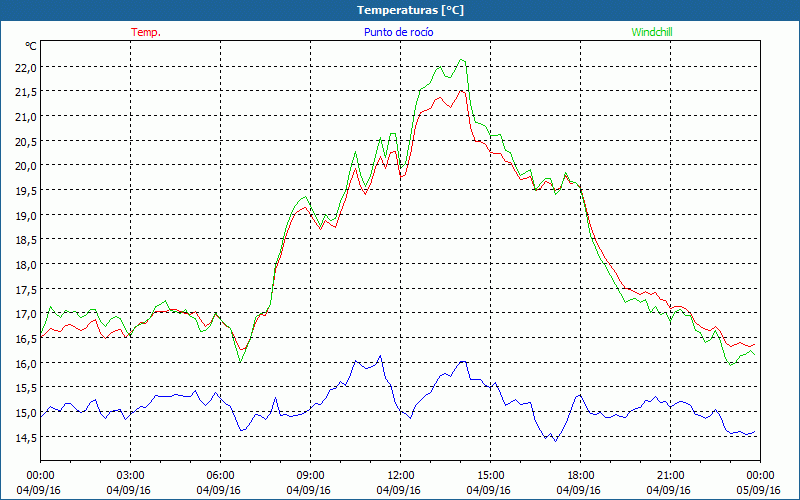
Task: Click the green Windchill curve peak near 14:00
Action: [461, 60]
